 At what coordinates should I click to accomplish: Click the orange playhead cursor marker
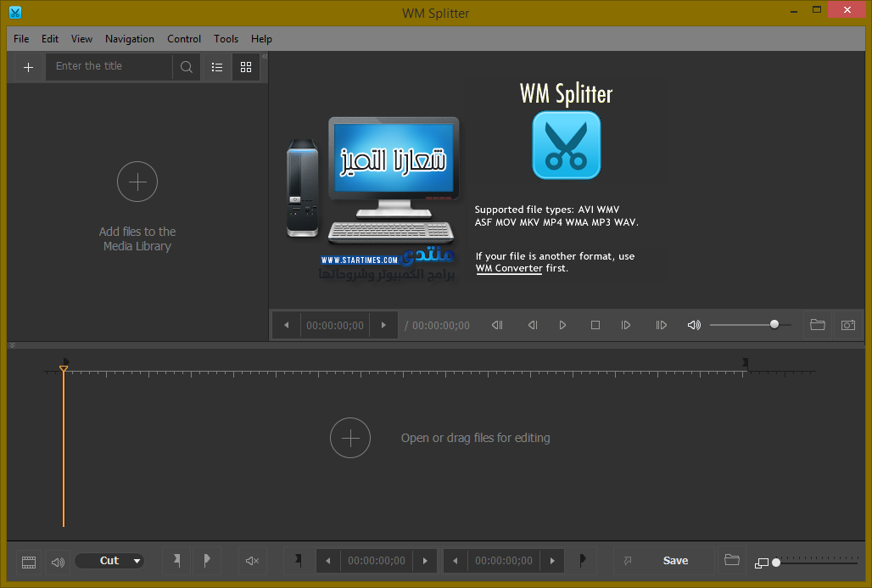click(x=64, y=369)
